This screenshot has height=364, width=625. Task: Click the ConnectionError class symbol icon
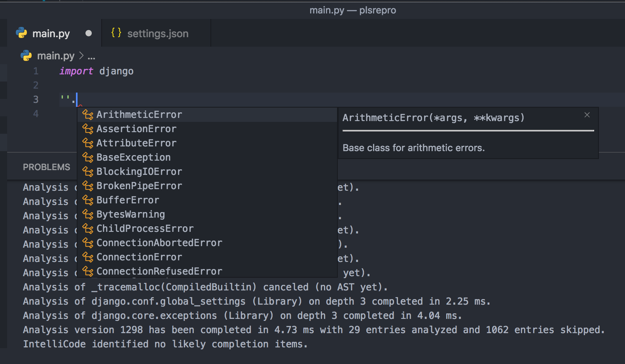coord(88,257)
